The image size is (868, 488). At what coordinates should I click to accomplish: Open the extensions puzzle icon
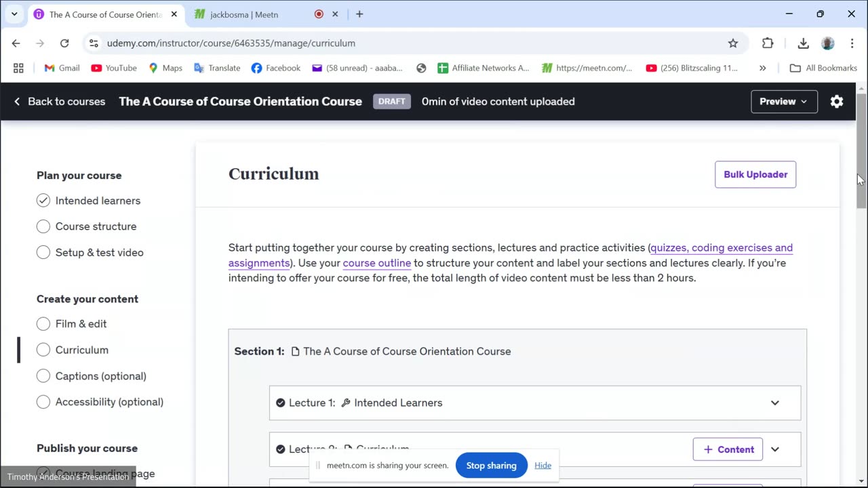[768, 43]
